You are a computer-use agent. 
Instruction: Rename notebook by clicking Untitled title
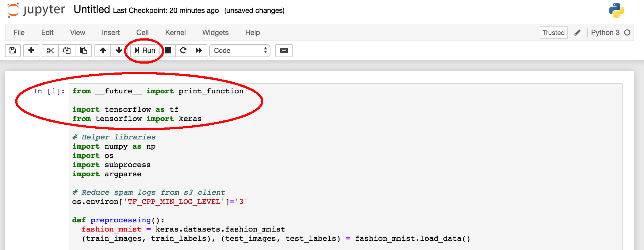coord(92,10)
